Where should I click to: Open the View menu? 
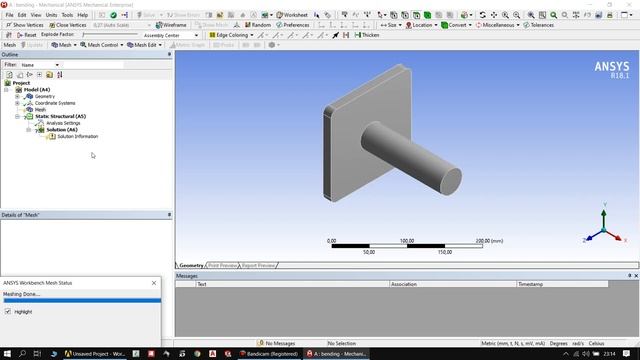[x=36, y=15]
